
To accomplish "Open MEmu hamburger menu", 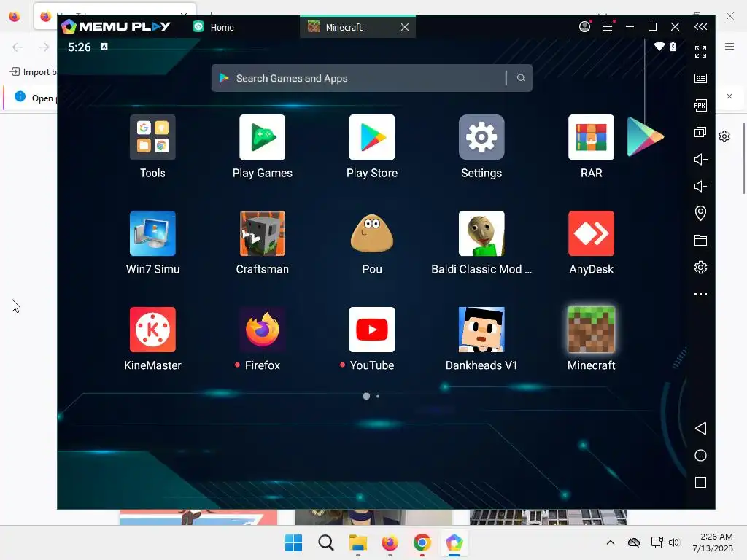I will coord(608,27).
